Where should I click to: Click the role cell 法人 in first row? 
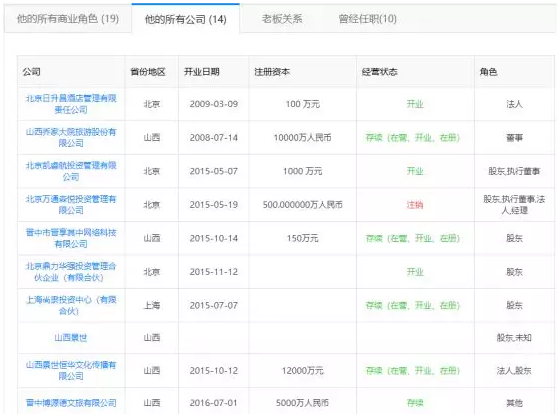click(514, 104)
